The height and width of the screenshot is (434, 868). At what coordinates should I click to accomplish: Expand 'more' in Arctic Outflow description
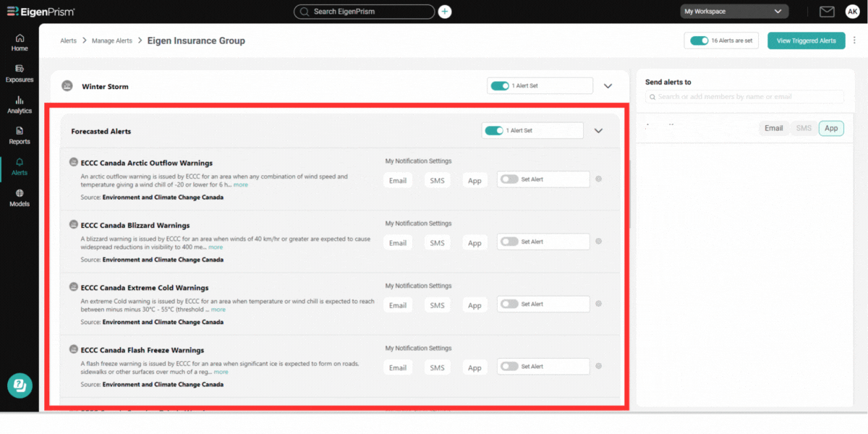[x=240, y=184]
